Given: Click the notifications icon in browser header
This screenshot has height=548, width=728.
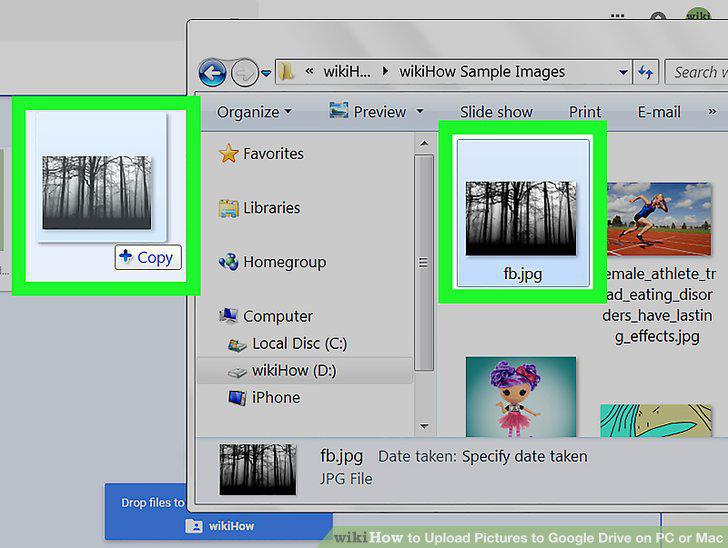Looking at the screenshot, I should click(658, 17).
